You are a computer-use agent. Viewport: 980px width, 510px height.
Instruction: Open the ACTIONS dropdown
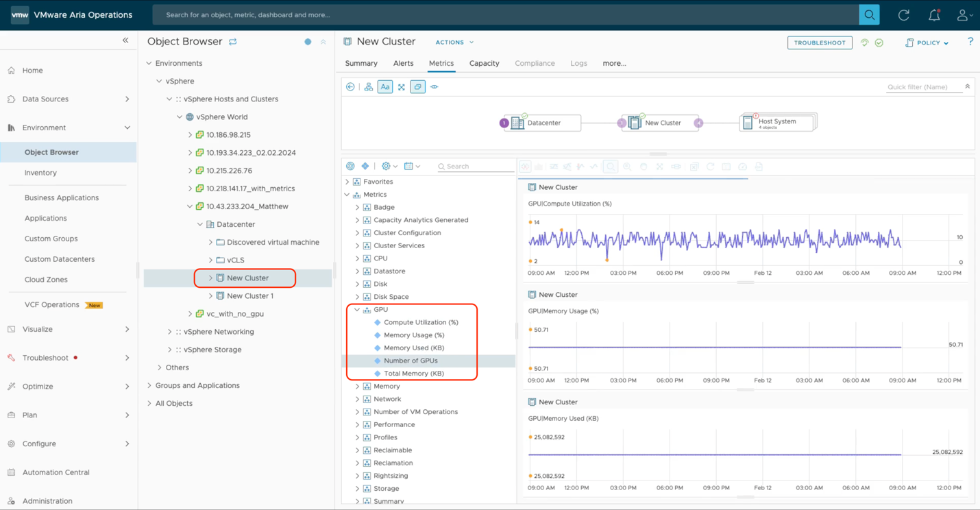point(454,42)
